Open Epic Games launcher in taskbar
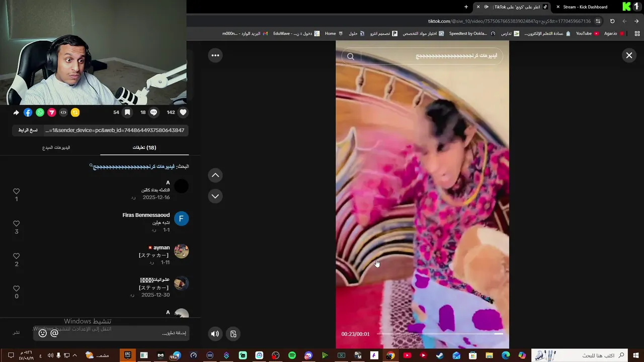The height and width of the screenshot is (362, 644). (x=128, y=355)
